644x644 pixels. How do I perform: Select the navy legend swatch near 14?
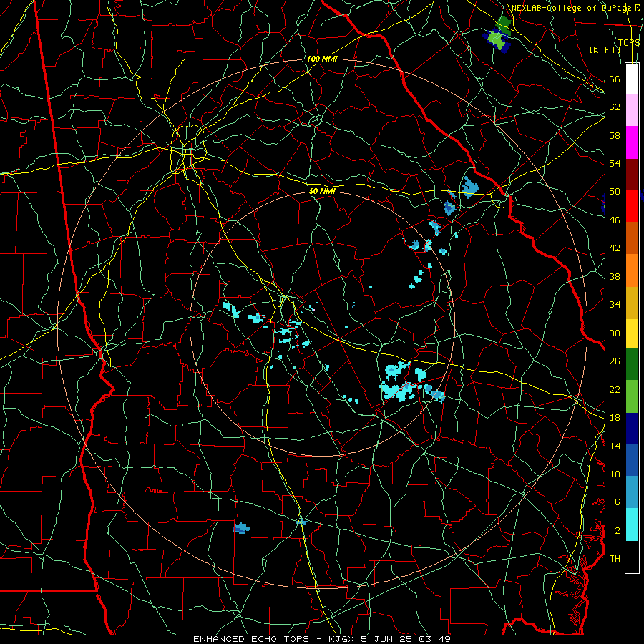(x=632, y=429)
